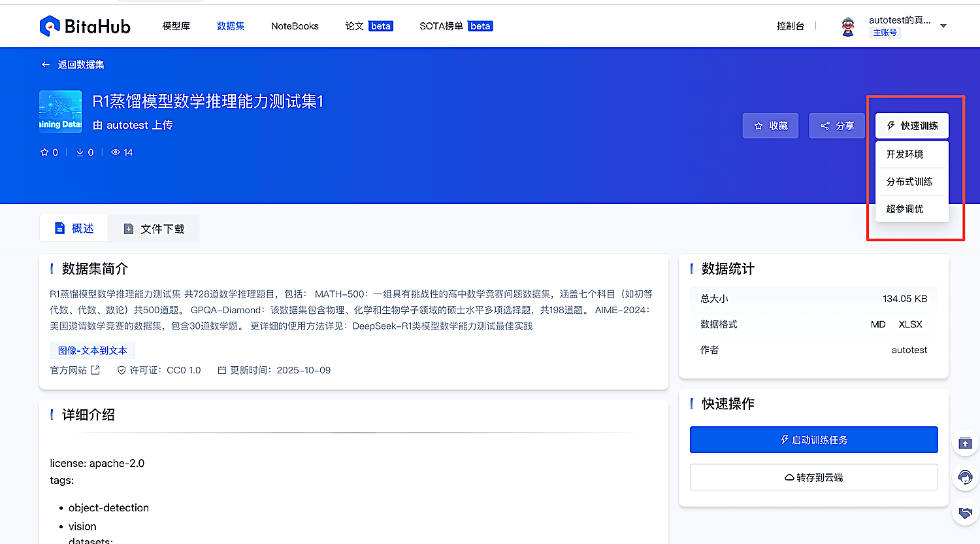Expand the account dropdown arrow
The width and height of the screenshot is (980, 544).
943,26
